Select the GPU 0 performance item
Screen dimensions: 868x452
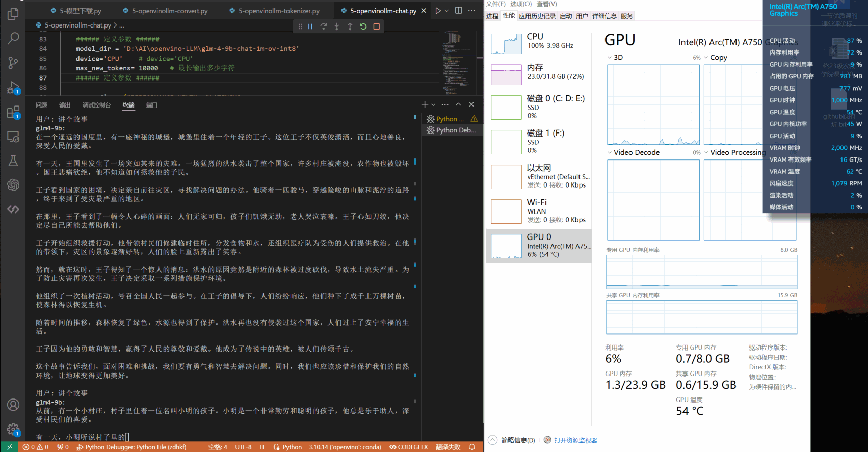(539, 246)
